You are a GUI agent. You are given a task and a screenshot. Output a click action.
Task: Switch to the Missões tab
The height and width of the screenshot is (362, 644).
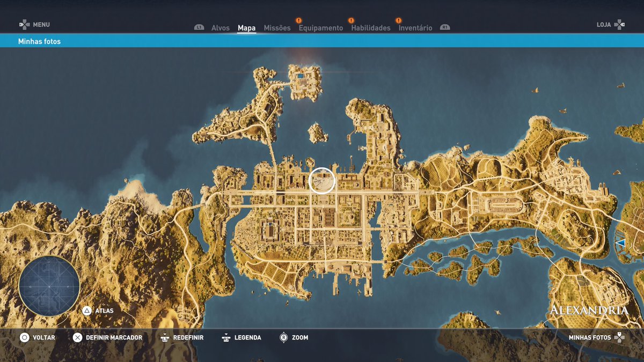(x=276, y=27)
